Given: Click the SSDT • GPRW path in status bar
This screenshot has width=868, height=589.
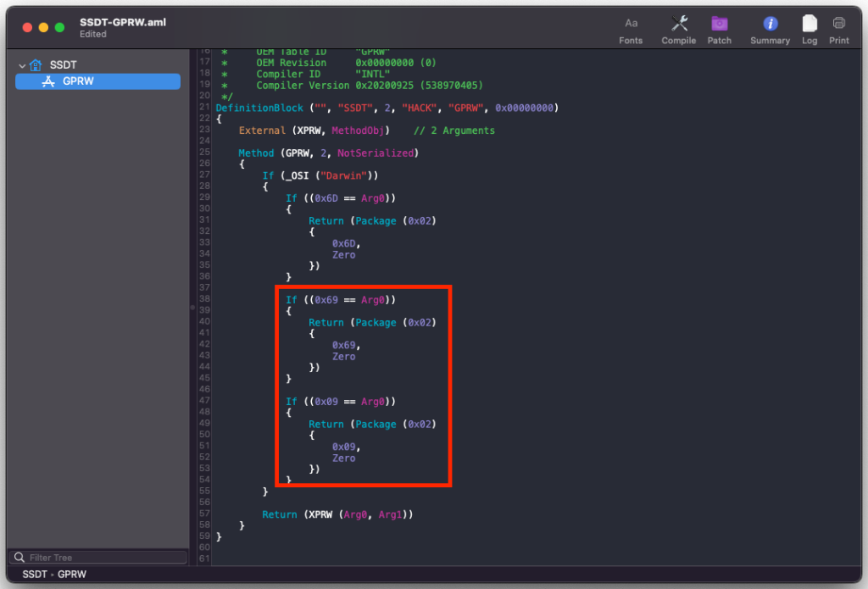Looking at the screenshot, I should (x=54, y=575).
